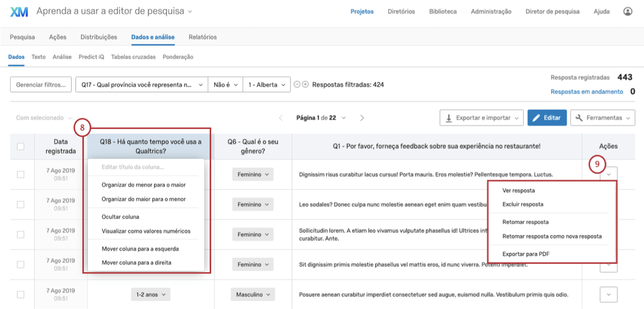Go to the next page arrow

362,118
